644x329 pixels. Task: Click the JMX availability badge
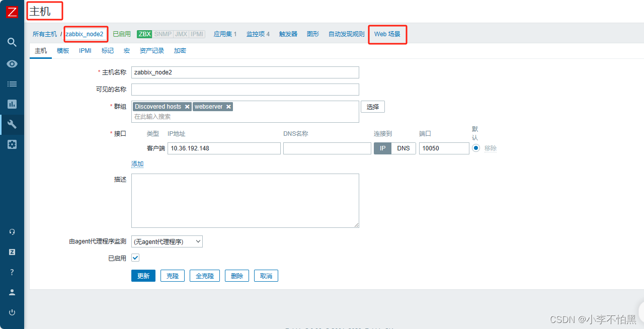pyautogui.click(x=181, y=34)
